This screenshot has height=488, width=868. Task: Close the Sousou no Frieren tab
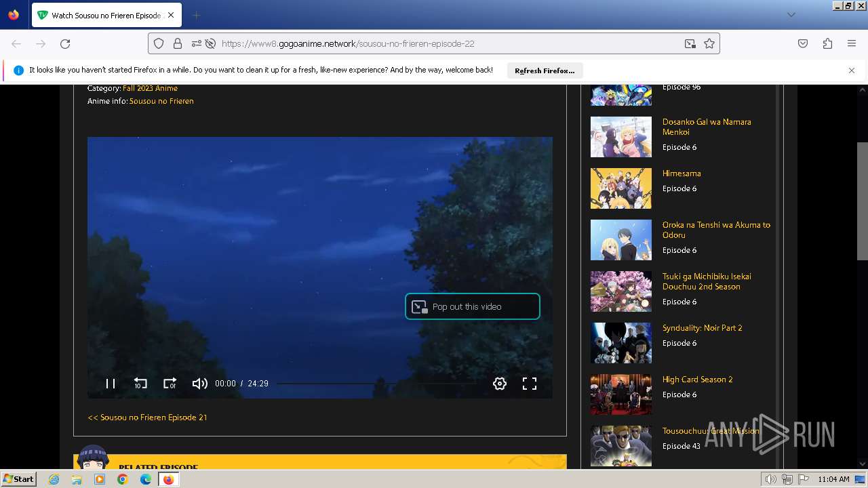point(170,15)
